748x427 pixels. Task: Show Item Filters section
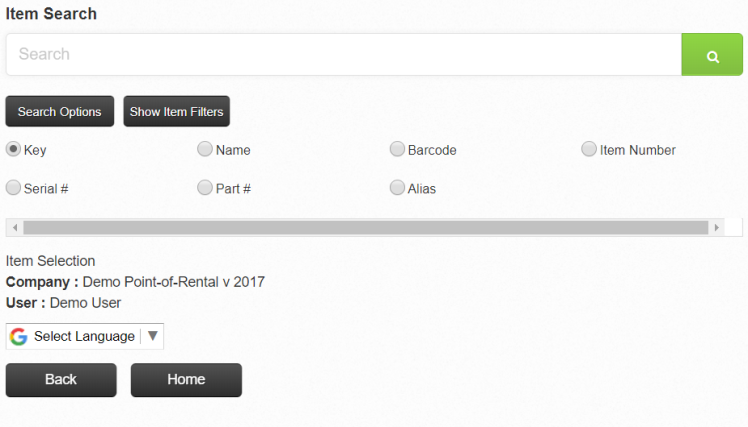[x=177, y=112]
